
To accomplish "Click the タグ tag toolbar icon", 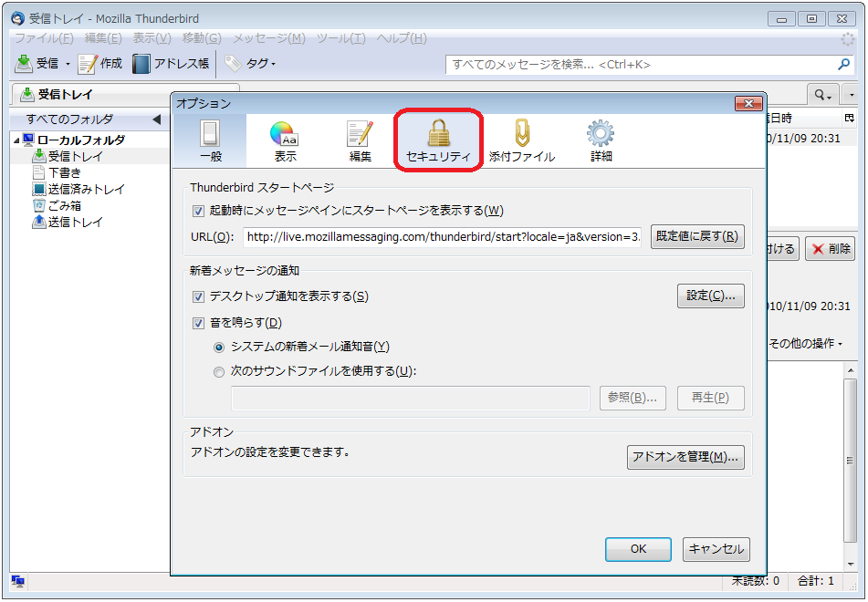I will [233, 64].
